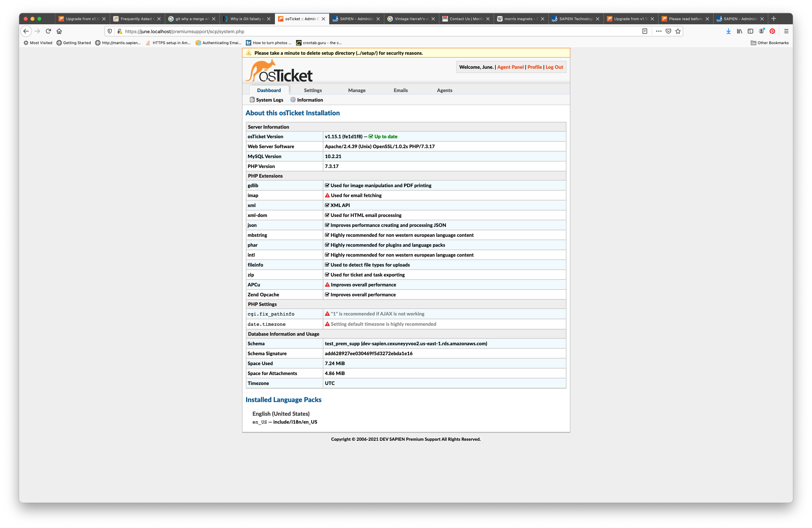Open the reader view icon
812x528 pixels.
[x=644, y=31]
